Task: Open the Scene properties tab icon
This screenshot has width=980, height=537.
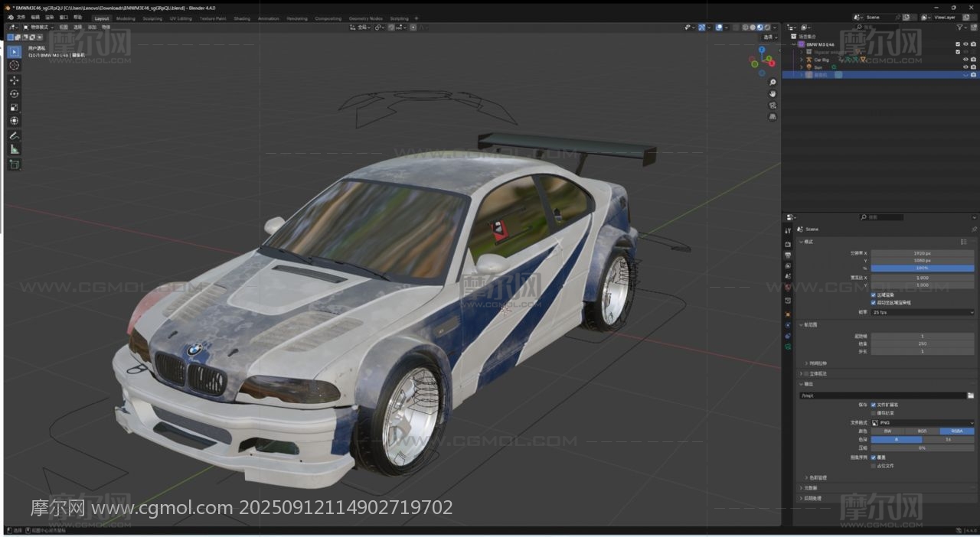Action: [x=788, y=276]
